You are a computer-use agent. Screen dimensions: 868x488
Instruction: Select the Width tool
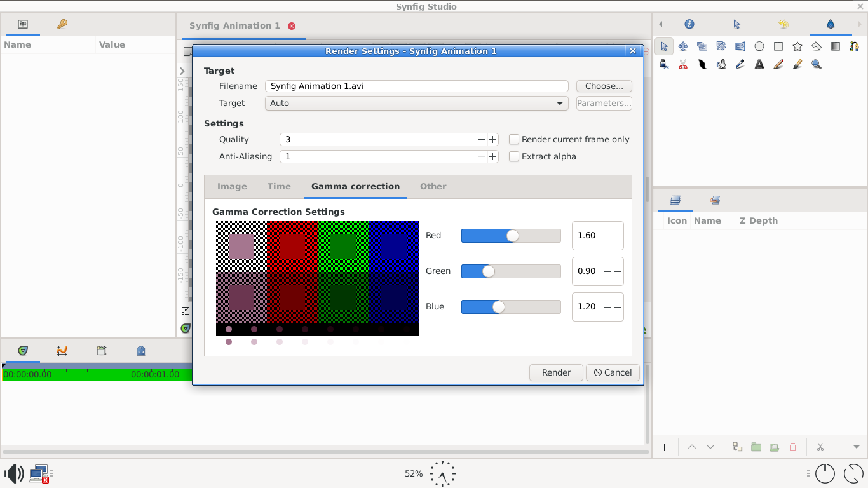pos(702,64)
